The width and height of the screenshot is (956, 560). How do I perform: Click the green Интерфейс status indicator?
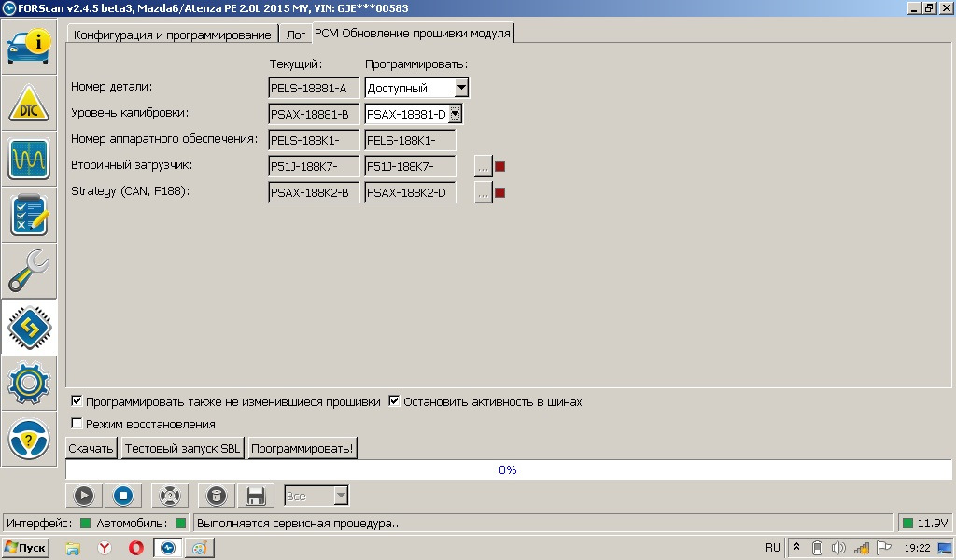click(85, 523)
